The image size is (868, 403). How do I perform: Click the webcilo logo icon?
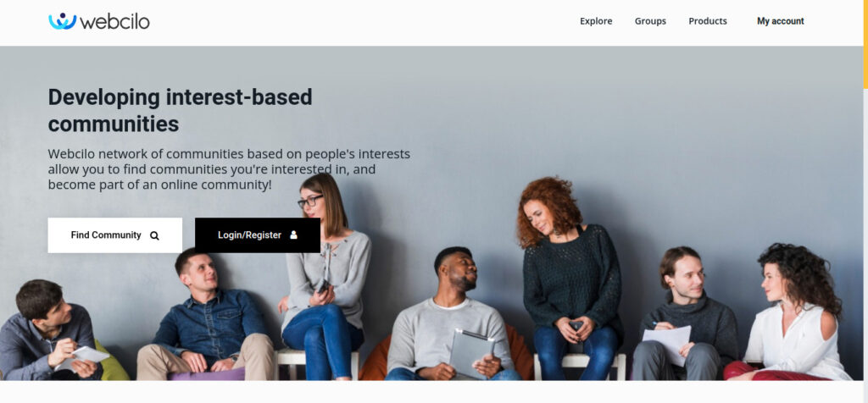63,21
